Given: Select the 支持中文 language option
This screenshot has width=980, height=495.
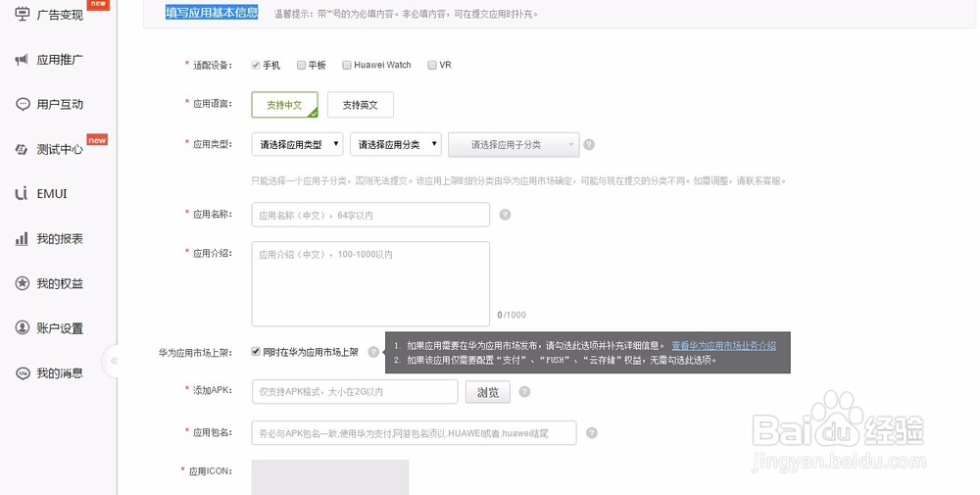Looking at the screenshot, I should pos(284,105).
